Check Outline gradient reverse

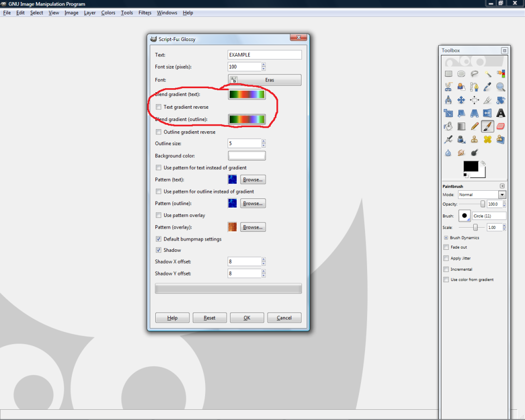click(159, 132)
